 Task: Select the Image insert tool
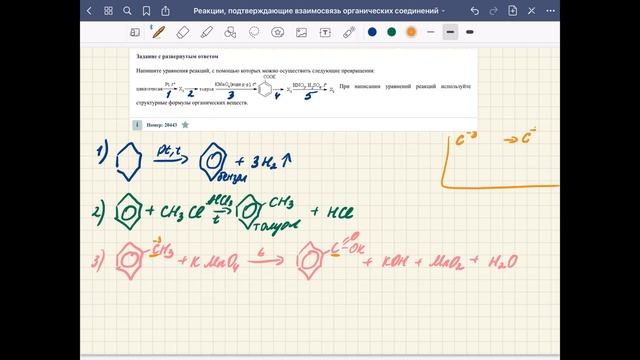tap(301, 32)
